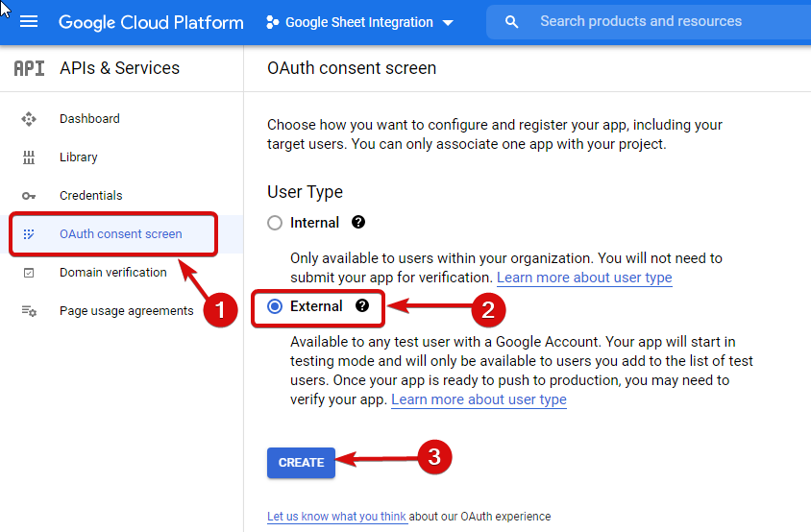Focus the Search products and resources field

click(x=649, y=21)
